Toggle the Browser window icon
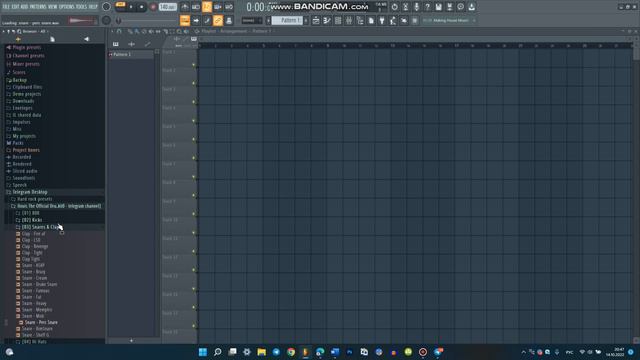This screenshot has height=360, width=640. tap(360, 20)
